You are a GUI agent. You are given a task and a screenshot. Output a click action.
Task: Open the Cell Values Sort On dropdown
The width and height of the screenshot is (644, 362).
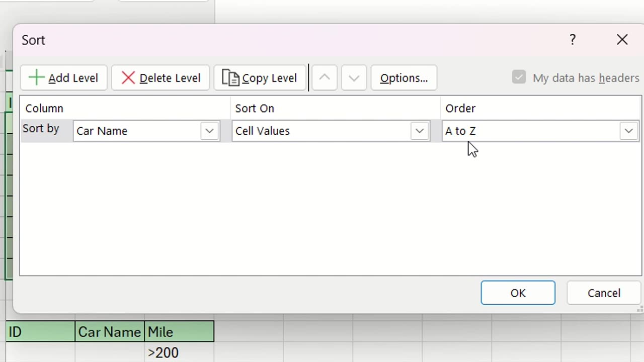tap(419, 131)
